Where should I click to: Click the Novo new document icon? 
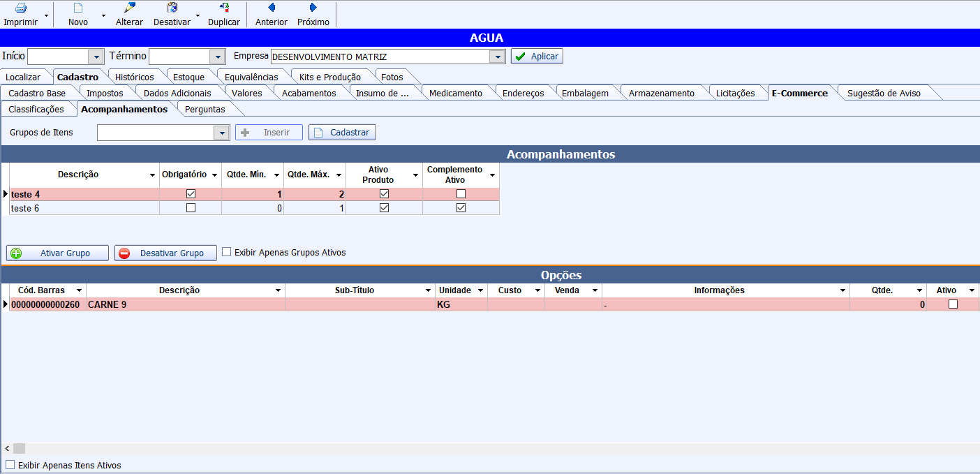click(x=78, y=8)
